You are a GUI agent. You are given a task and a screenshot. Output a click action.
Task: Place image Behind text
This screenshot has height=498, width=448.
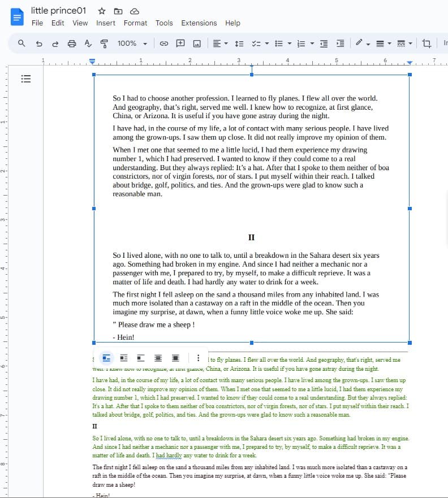tap(158, 358)
